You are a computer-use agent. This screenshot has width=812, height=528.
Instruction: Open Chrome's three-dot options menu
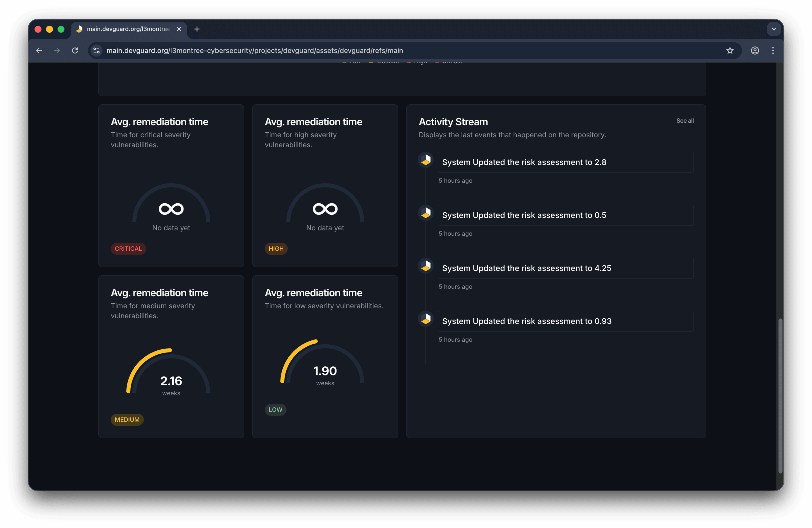(773, 50)
